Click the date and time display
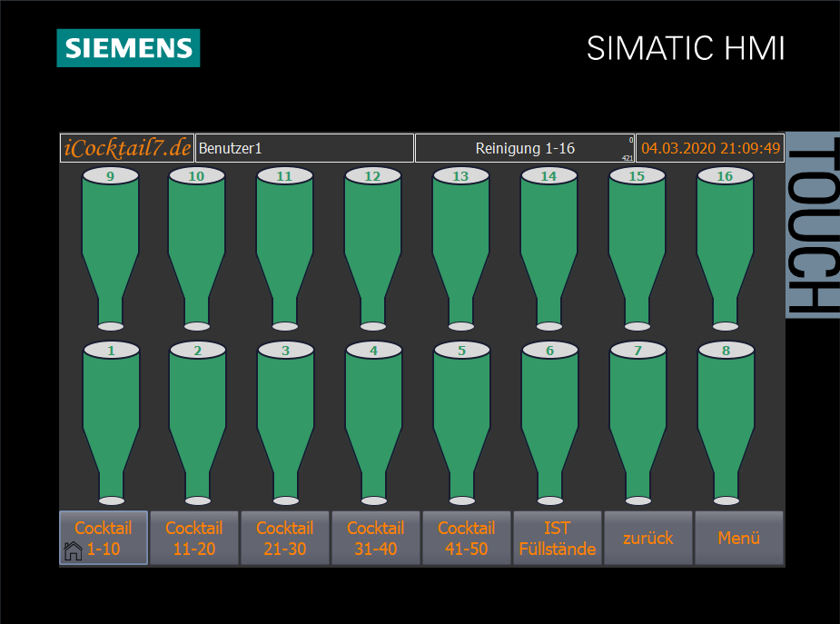Viewport: 840px width, 624px height. click(x=710, y=148)
